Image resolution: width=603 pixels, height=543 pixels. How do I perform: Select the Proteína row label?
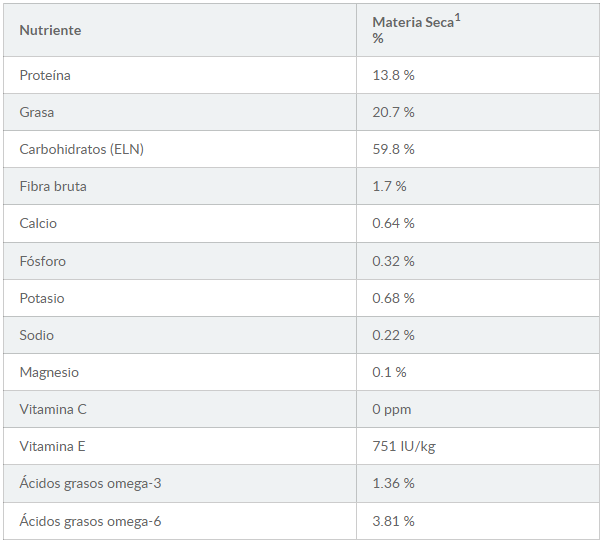click(x=45, y=75)
